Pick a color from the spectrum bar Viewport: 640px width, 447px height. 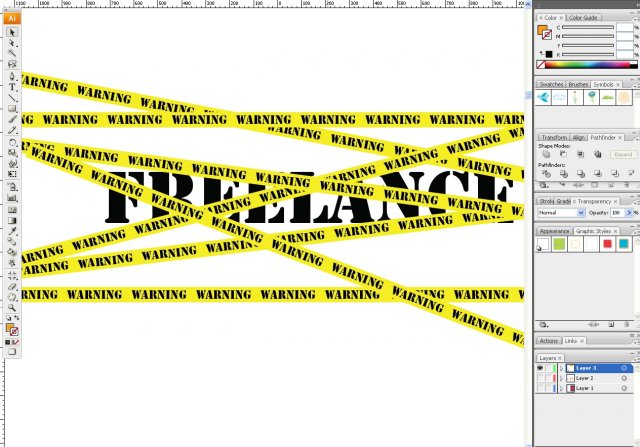tap(587, 64)
